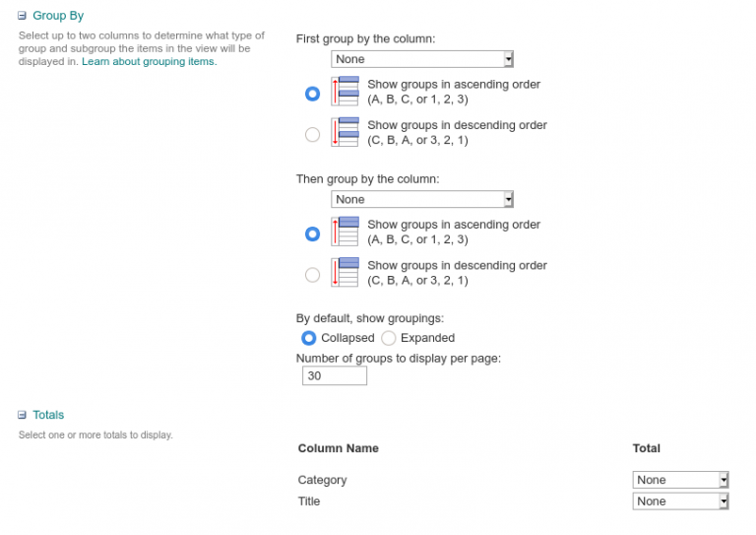This screenshot has width=756, height=535.
Task: Click number of groups per page field
Action: (x=335, y=375)
